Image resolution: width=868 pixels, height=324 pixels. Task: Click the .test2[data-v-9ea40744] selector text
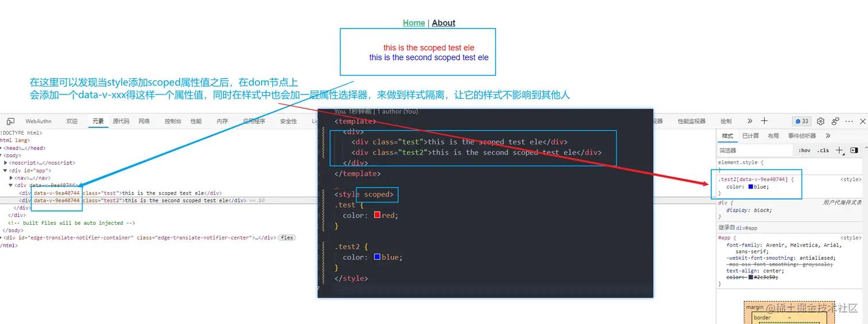[754, 179]
